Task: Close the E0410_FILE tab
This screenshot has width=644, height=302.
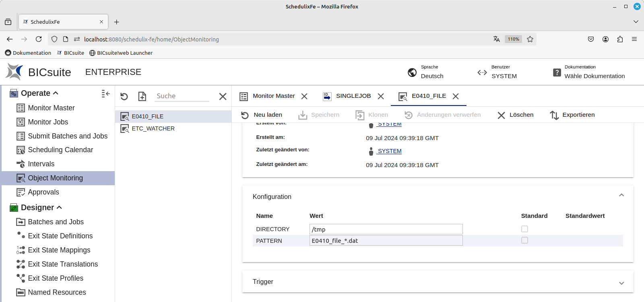Action: coord(456,96)
